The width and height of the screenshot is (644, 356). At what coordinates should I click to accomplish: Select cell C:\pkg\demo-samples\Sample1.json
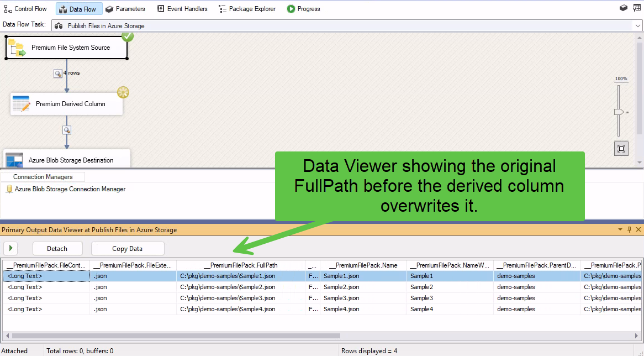coord(241,276)
